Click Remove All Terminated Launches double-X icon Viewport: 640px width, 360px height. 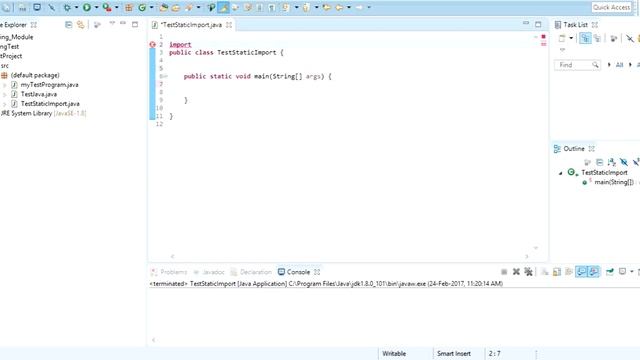click(x=528, y=272)
